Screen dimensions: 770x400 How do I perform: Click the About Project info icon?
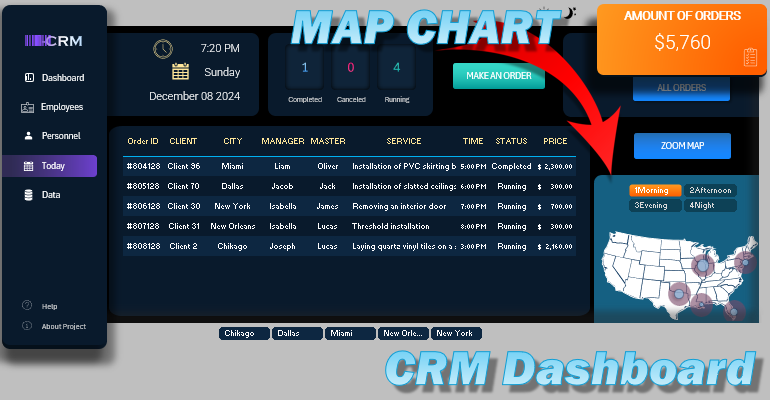[27, 325]
